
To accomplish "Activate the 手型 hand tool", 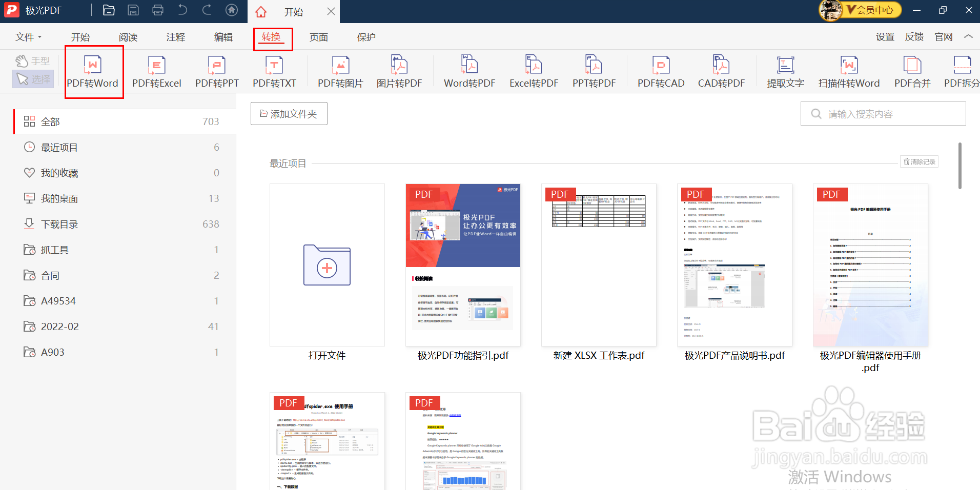I will [33, 61].
